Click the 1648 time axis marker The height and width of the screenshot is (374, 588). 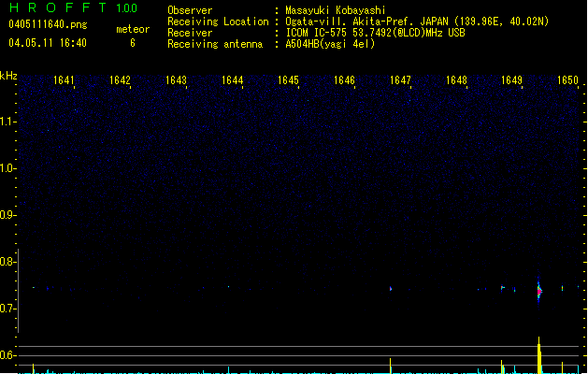pos(456,80)
